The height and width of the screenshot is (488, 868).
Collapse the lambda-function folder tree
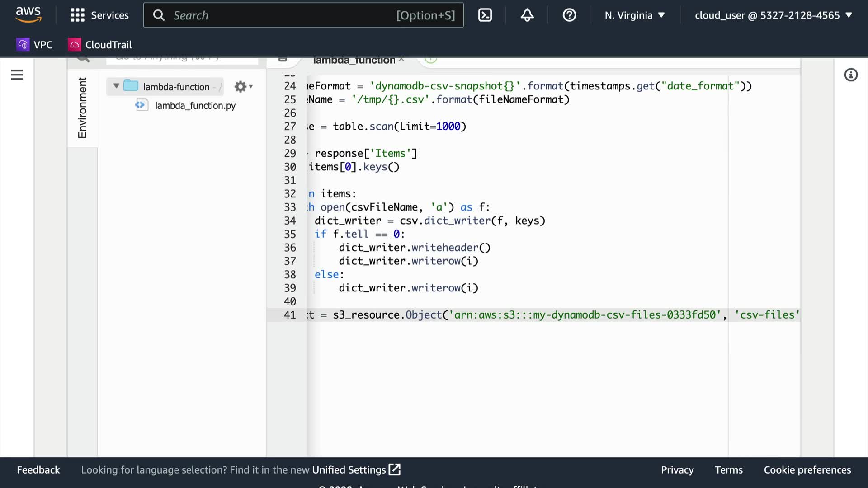coord(116,86)
